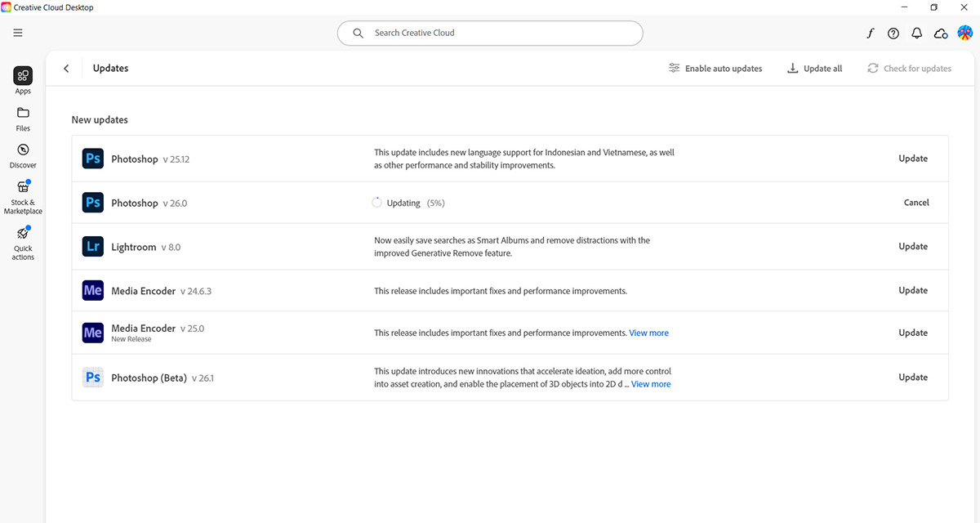The width and height of the screenshot is (980, 523).
Task: Click the "v 8.0" version text
Action: point(171,247)
